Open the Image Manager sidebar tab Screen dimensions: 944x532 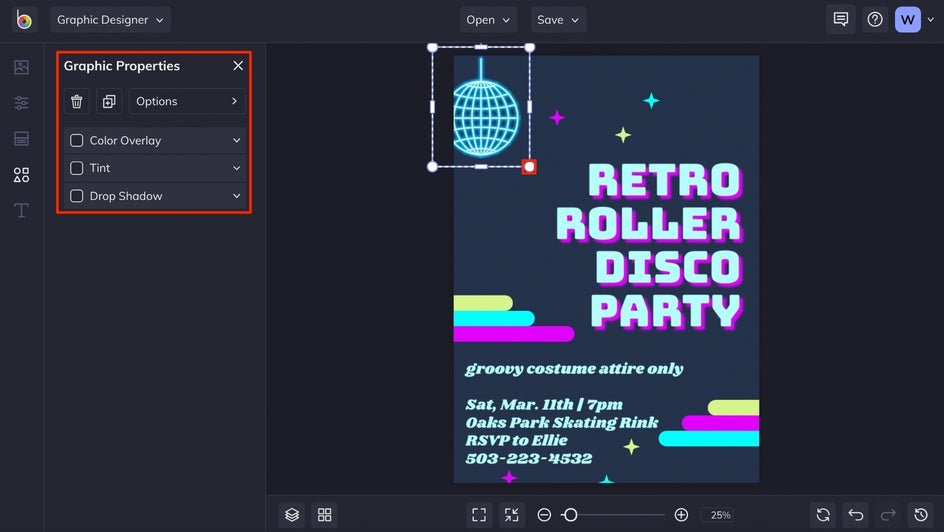click(x=21, y=67)
